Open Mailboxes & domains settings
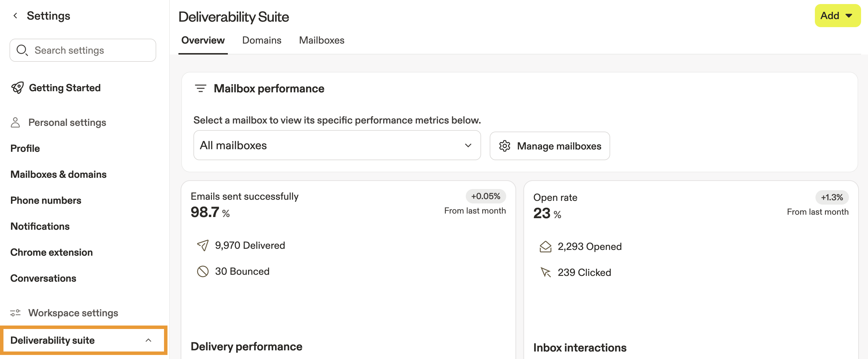 tap(58, 174)
